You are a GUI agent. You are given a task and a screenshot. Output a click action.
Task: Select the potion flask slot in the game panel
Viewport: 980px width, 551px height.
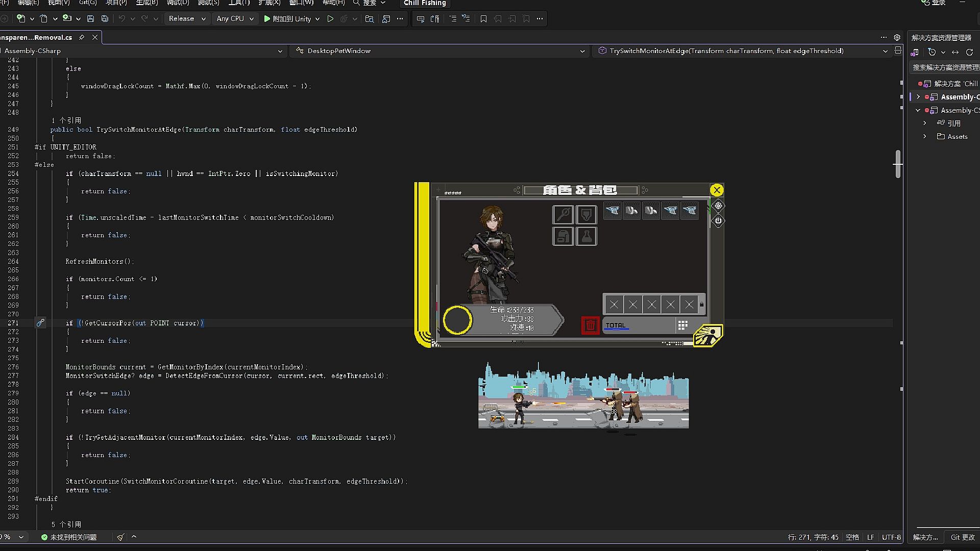pos(586,236)
